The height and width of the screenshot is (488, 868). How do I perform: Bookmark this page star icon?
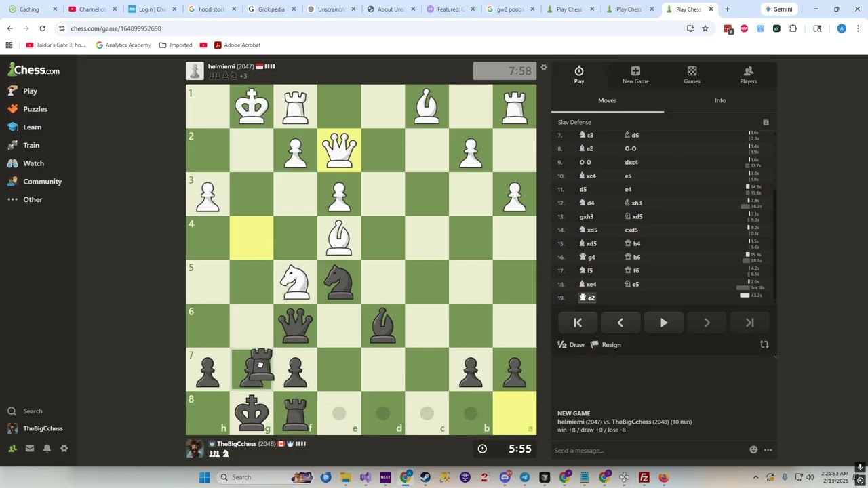(705, 28)
